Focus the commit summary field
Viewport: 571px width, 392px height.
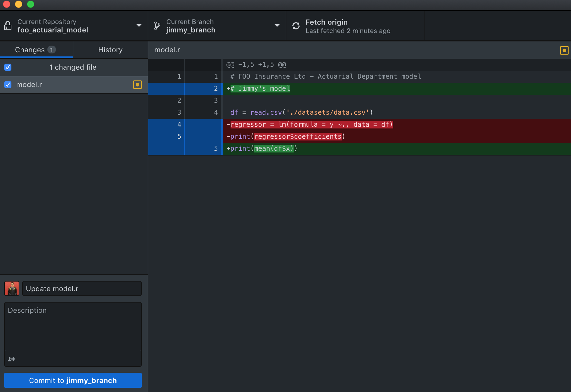pyautogui.click(x=82, y=288)
